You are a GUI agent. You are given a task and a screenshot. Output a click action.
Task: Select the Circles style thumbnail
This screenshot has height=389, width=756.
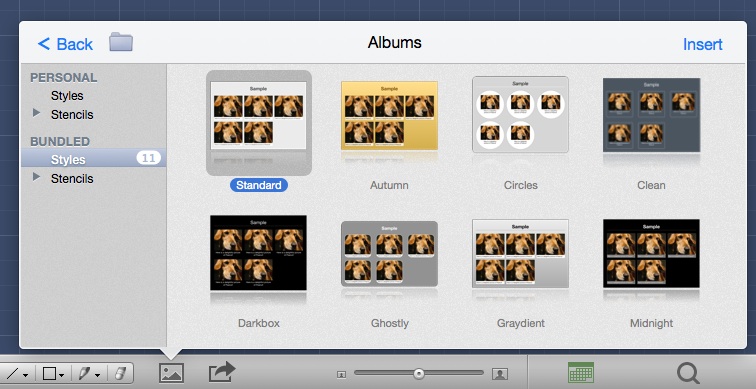tap(520, 114)
